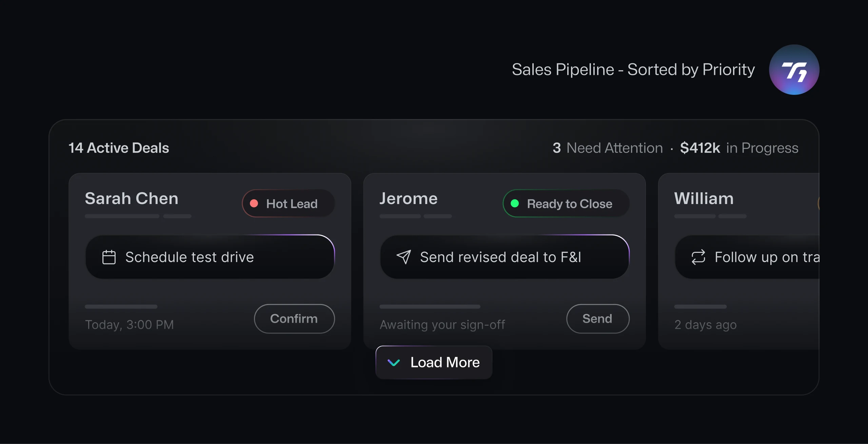Open Sarah Chen's deal card name
The height and width of the screenshot is (444, 868).
132,199
